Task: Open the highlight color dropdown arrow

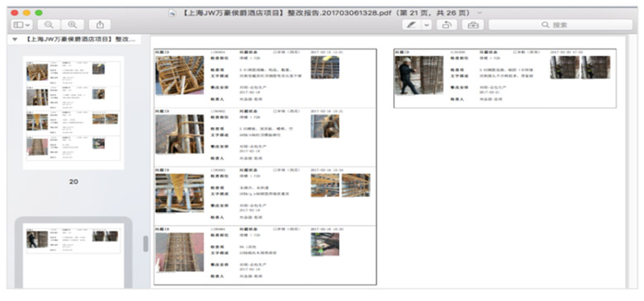Action: tap(426, 25)
